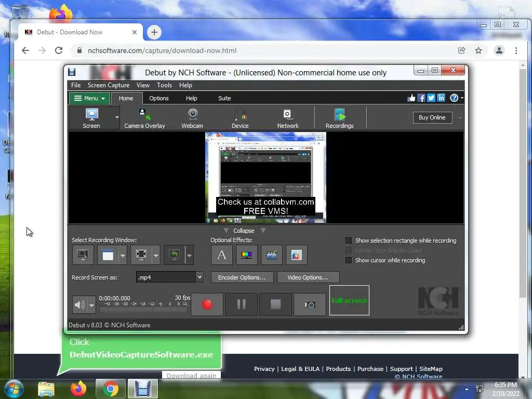Image resolution: width=532 pixels, height=399 pixels.
Task: Open the clapperboard video effect icon
Action: [271, 255]
